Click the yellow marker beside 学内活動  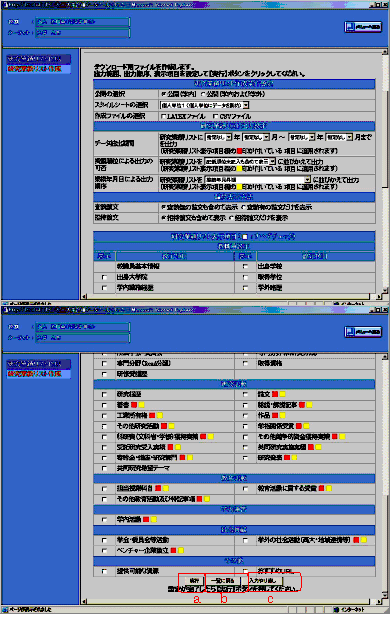click(153, 519)
